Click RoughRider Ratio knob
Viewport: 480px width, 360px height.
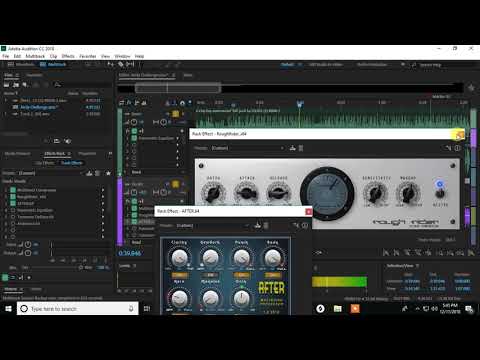pyautogui.click(x=213, y=193)
